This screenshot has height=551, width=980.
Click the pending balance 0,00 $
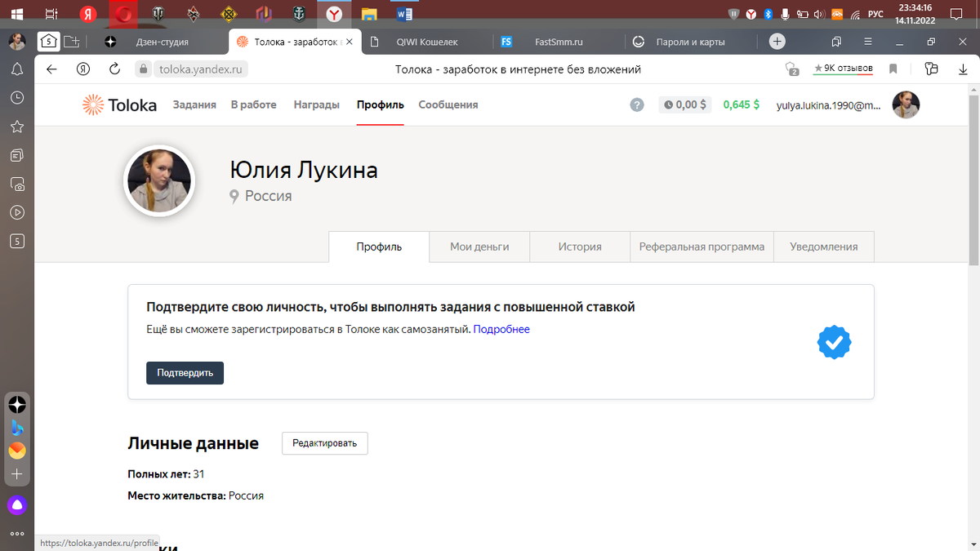point(685,104)
